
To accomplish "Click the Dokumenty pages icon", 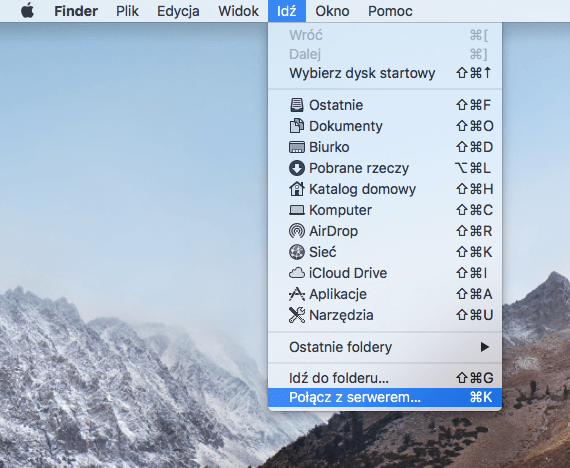I will click(297, 126).
